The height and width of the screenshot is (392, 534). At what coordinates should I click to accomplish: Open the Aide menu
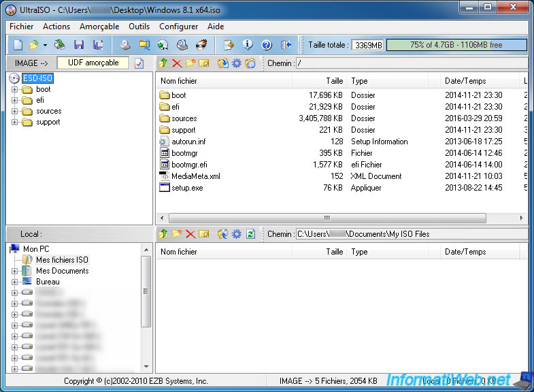216,27
